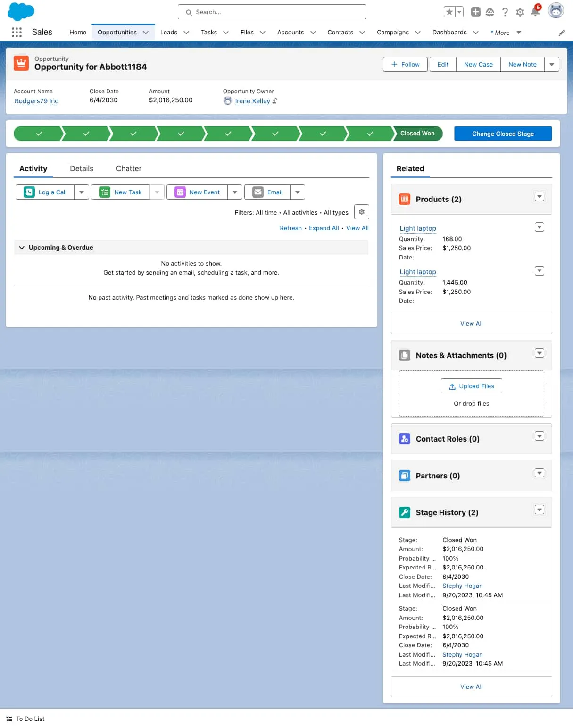573x728 pixels.
Task: Open the Log a Call dropdown arrow
Action: click(82, 192)
